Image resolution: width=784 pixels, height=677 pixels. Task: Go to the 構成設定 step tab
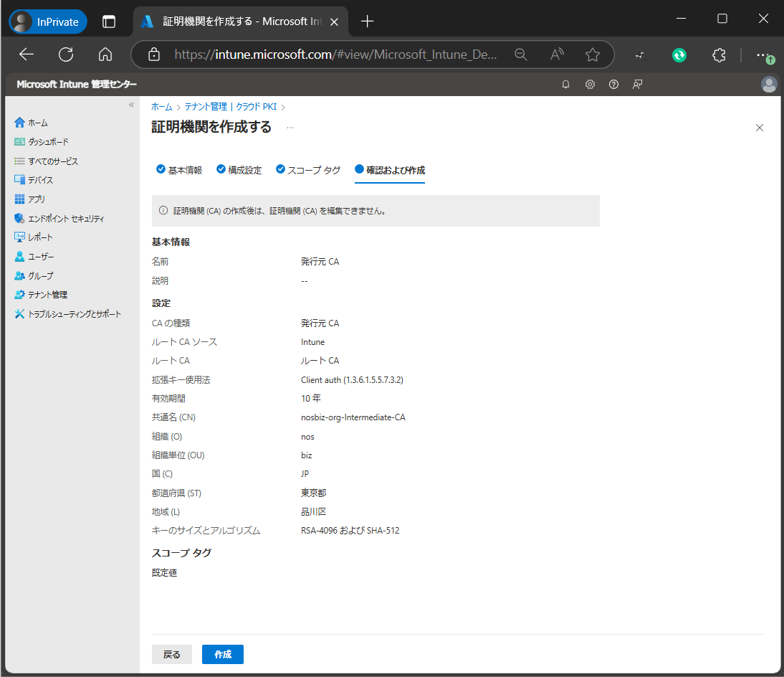click(239, 170)
